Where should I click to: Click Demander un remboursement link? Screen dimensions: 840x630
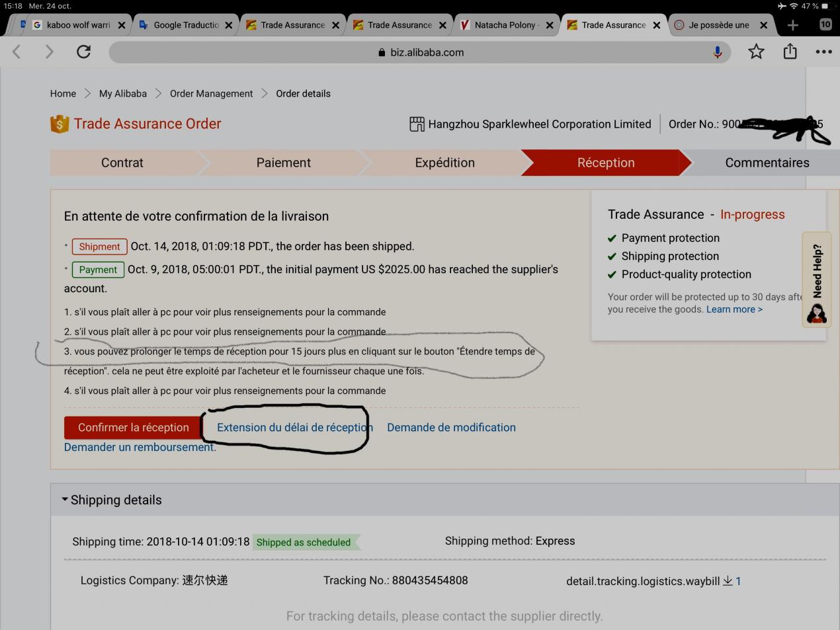(140, 448)
